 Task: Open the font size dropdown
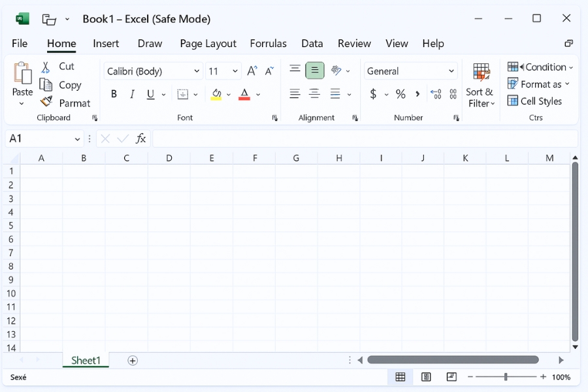[x=233, y=71]
